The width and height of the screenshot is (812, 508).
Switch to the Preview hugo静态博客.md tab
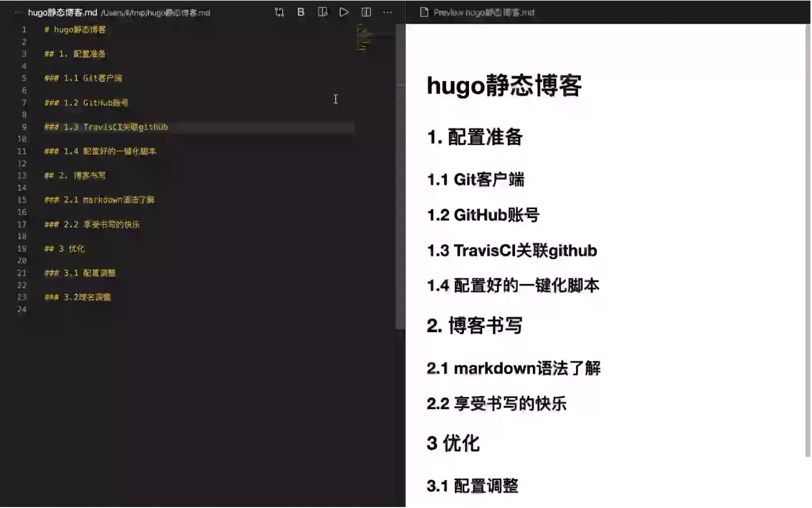point(484,12)
